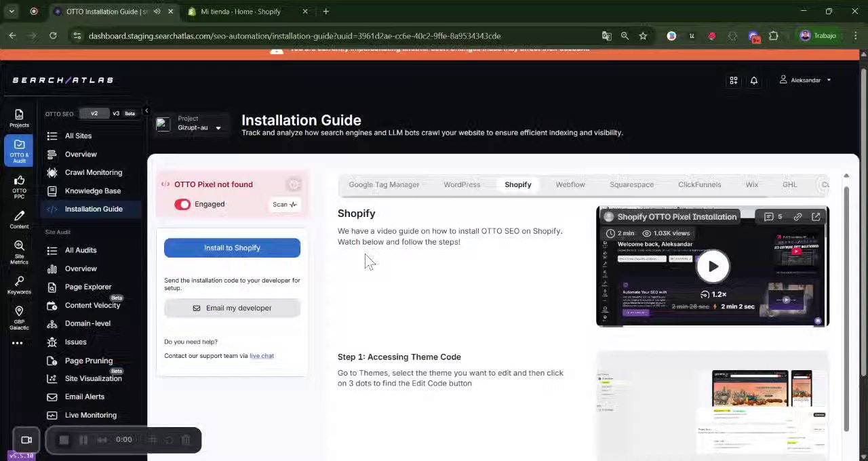The height and width of the screenshot is (461, 868).
Task: Bookmark this page with the star
Action: pyautogui.click(x=643, y=36)
